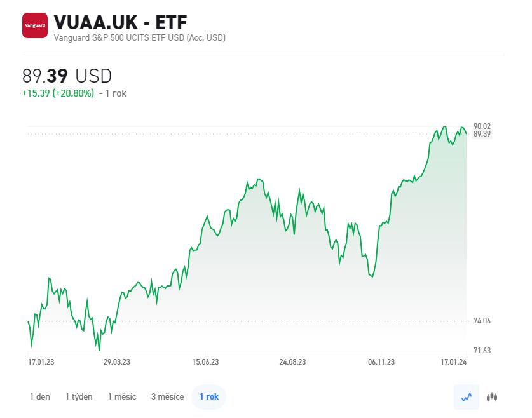Toggle the highlighted 1 rok timeframe

[x=208, y=396]
